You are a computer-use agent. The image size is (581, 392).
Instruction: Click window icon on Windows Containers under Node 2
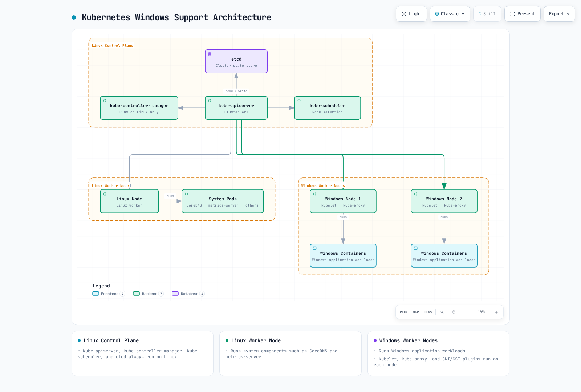(x=415, y=248)
